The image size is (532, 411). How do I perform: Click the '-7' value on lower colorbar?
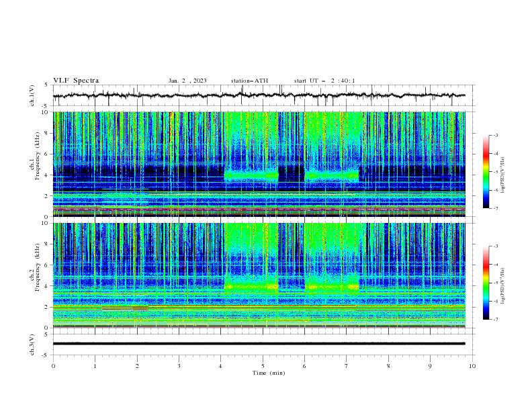point(495,320)
